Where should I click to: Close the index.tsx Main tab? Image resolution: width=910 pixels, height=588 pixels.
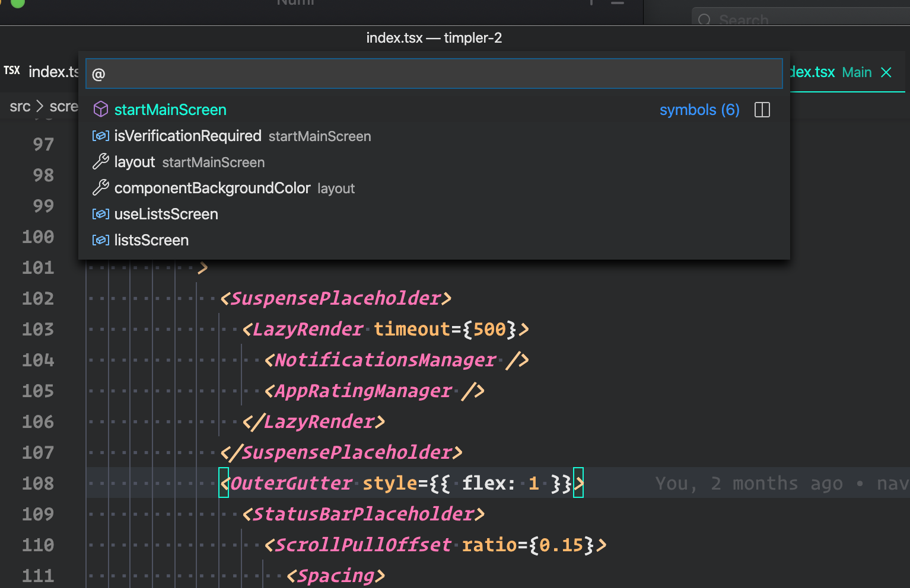point(886,72)
